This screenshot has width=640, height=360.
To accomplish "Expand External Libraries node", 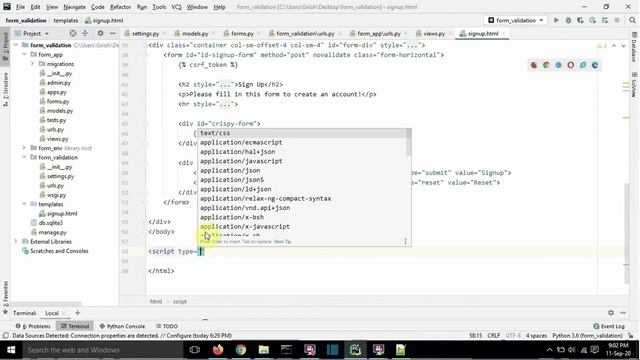I will [x=16, y=242].
